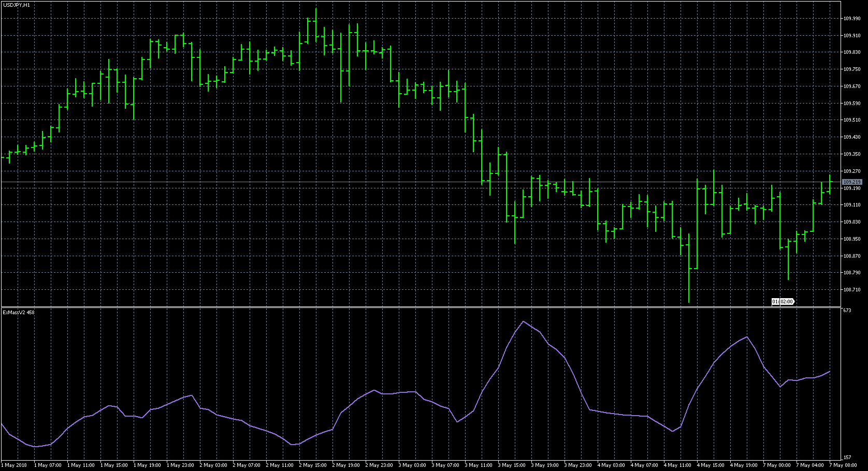Click the 109.510 price axis value
This screenshot has height=471, width=868.
click(851, 120)
